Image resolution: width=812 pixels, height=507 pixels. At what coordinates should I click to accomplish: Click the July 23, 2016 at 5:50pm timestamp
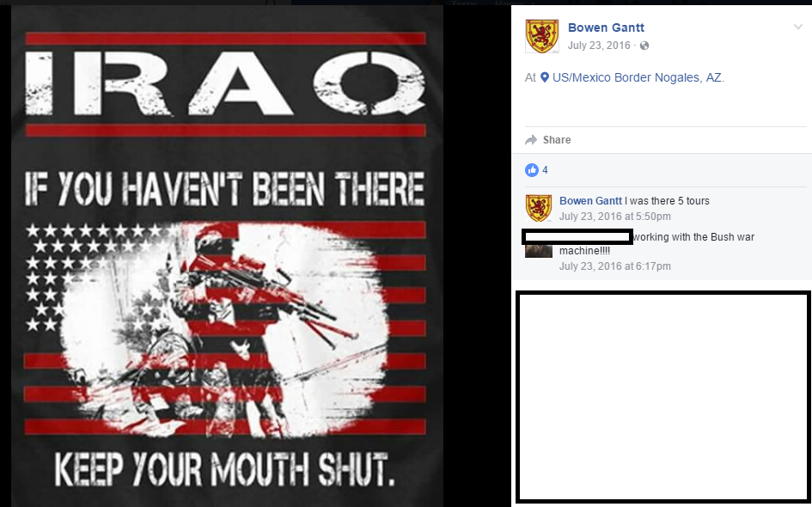pyautogui.click(x=614, y=217)
